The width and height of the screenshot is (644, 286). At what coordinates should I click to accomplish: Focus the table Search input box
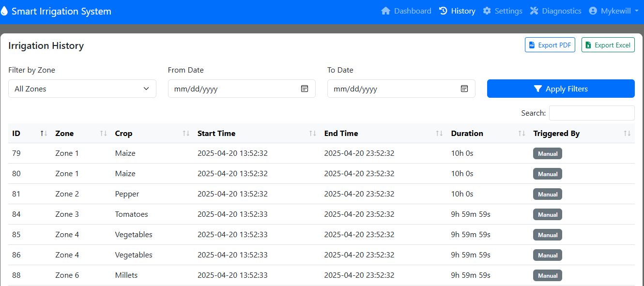[x=591, y=113]
